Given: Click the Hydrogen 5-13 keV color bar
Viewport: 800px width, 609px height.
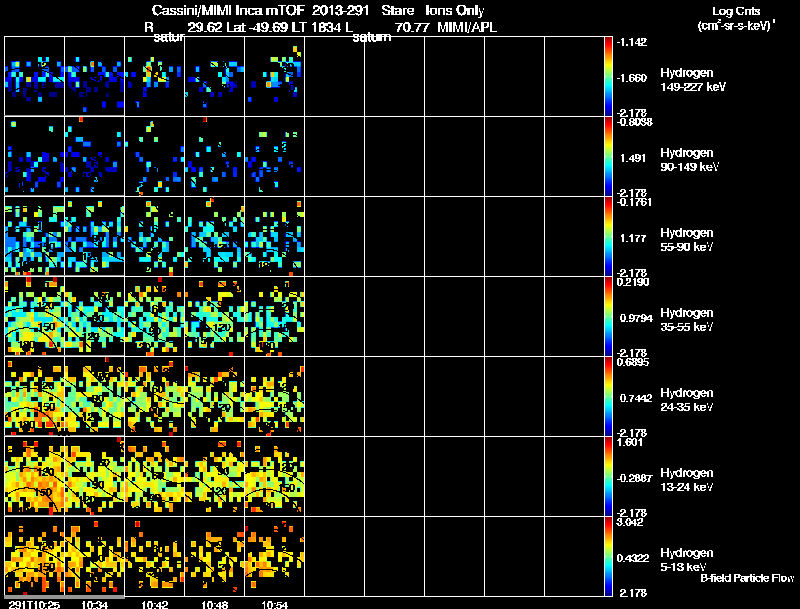Looking at the screenshot, I should pyautogui.click(x=608, y=556).
